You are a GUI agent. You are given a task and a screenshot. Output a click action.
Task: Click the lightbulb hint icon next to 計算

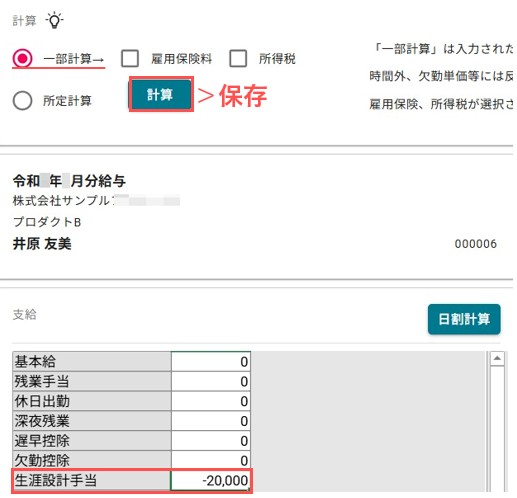54,21
